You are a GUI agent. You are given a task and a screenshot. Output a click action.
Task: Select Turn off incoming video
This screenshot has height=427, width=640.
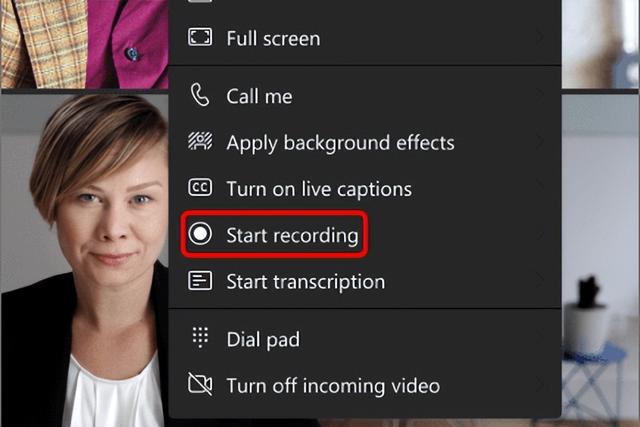pyautogui.click(x=365, y=385)
